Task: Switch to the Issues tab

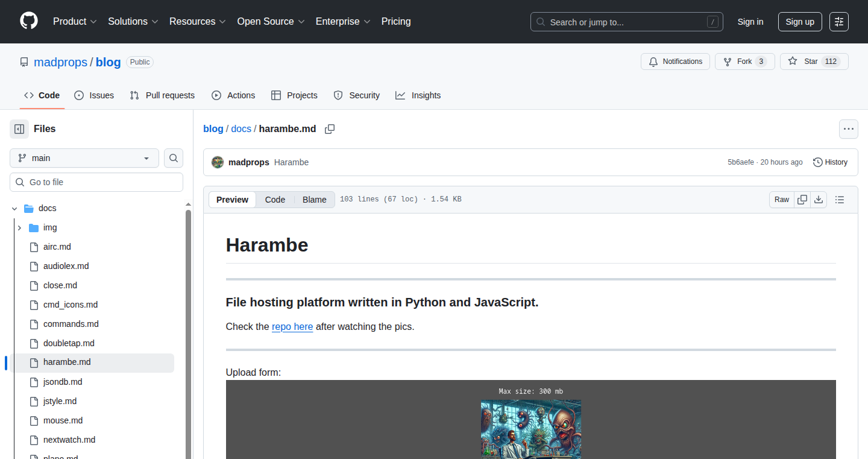Action: point(94,95)
